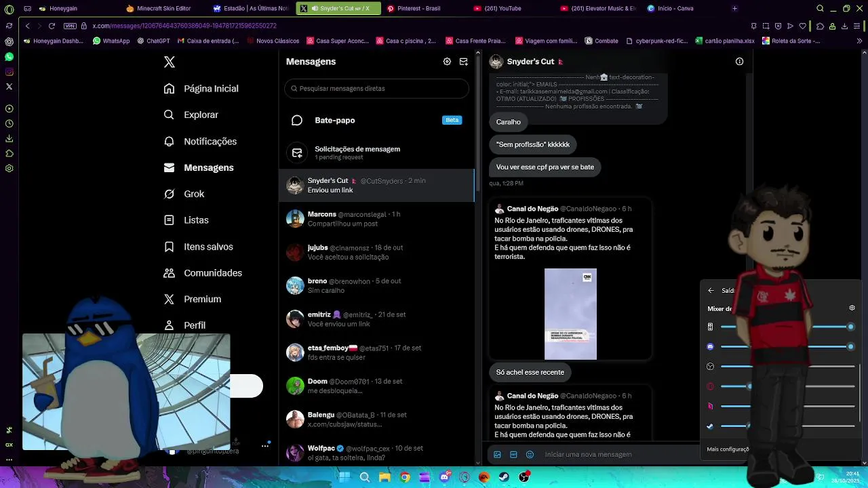Open Solicitações de mensagem
The width and height of the screenshot is (868, 488).
click(x=377, y=152)
